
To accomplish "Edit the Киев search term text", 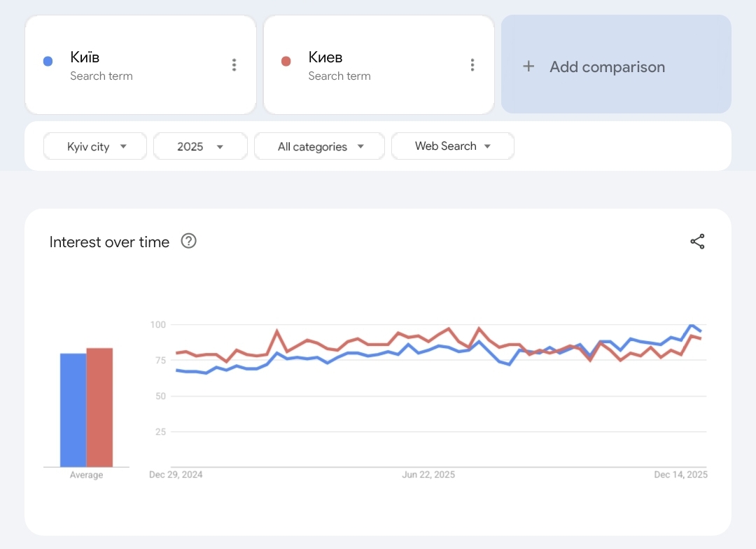I will (x=325, y=57).
